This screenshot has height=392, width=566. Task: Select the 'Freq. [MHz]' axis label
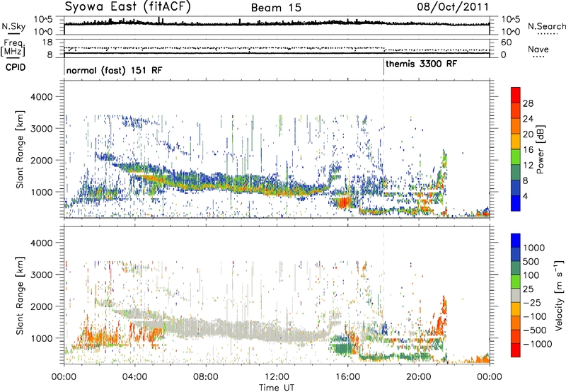point(13,47)
